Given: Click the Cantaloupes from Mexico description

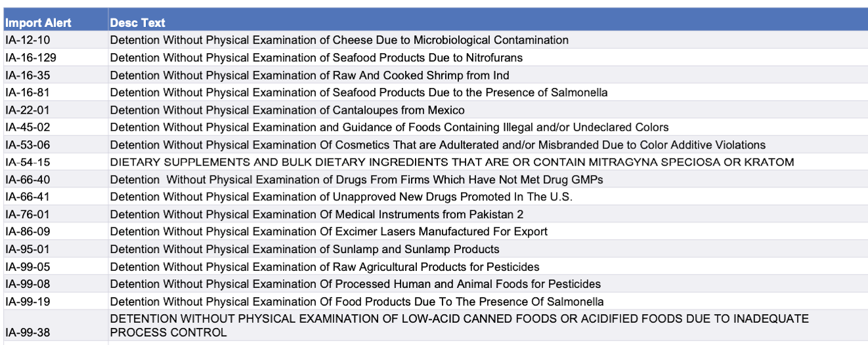Looking at the screenshot, I should tap(488, 110).
